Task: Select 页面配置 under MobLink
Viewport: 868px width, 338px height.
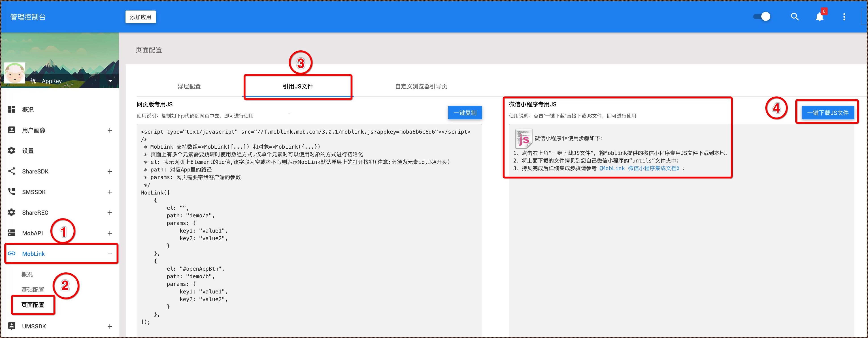Action: tap(33, 305)
